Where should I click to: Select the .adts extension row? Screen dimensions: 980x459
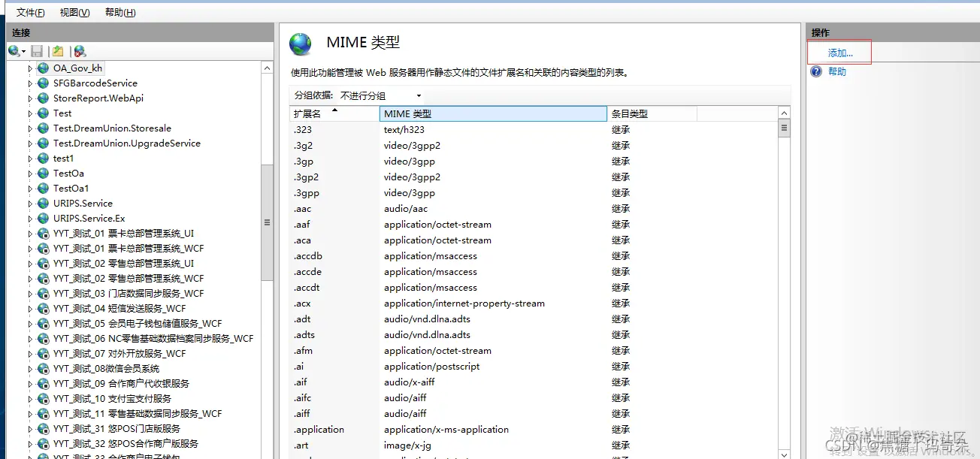pos(534,334)
